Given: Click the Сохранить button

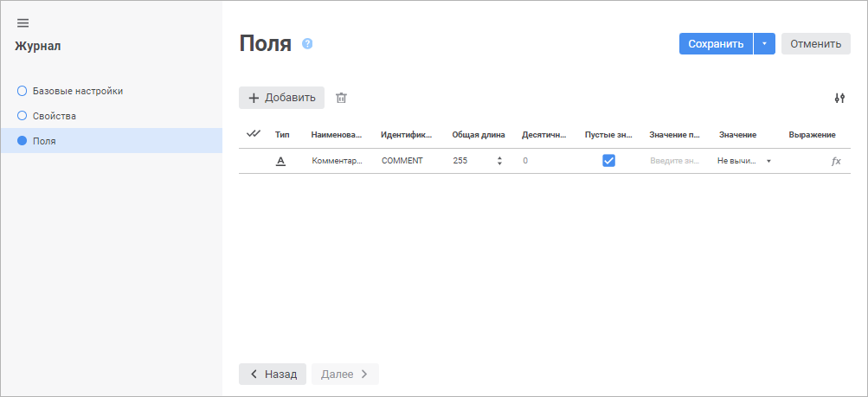Looking at the screenshot, I should pyautogui.click(x=716, y=44).
